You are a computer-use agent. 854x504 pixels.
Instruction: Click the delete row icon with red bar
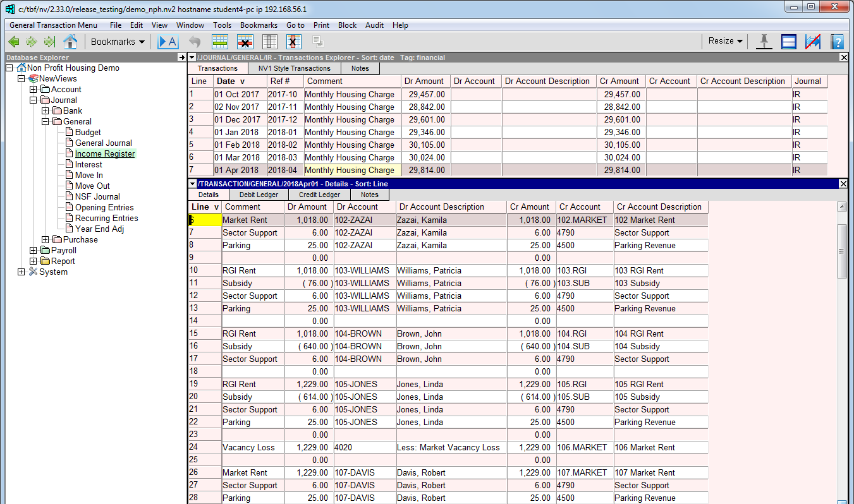pos(245,42)
